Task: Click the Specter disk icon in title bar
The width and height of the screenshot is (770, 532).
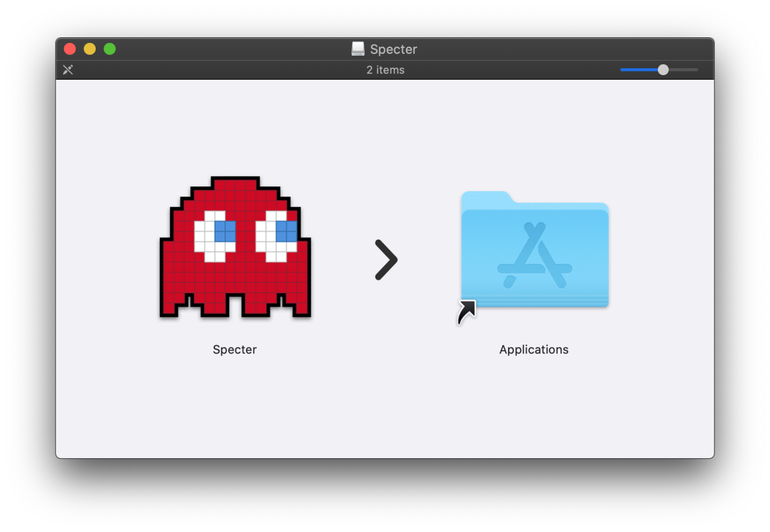Action: 358,49
